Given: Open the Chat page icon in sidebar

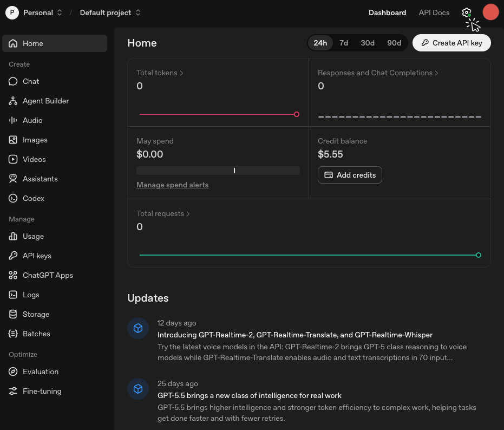Looking at the screenshot, I should pyautogui.click(x=13, y=81).
